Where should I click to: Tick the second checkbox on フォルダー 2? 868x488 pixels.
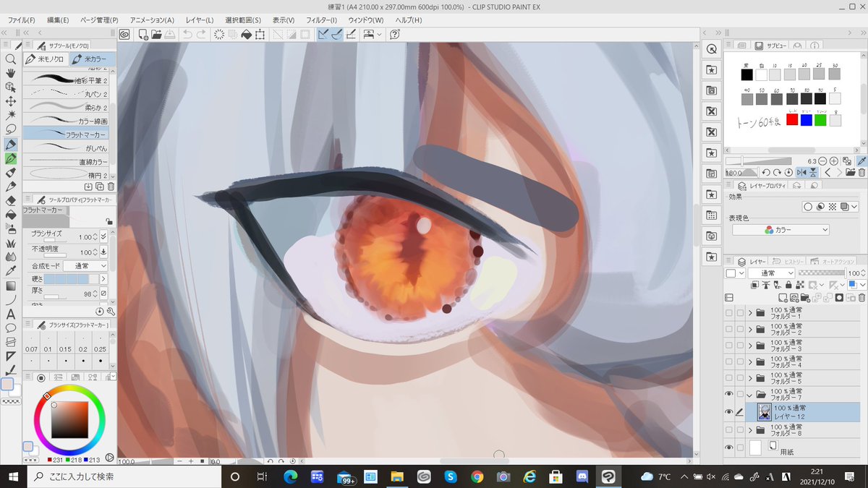point(740,329)
